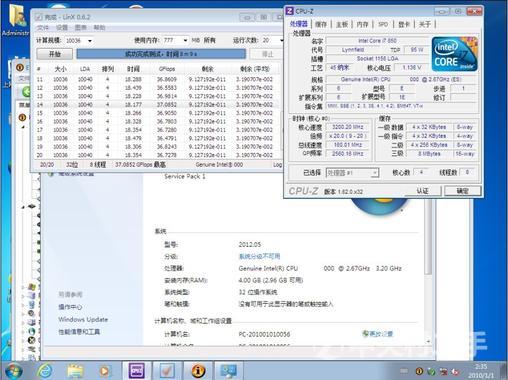
Task: Click the Intel Core i7 logo in CPU-Z
Action: [x=455, y=54]
